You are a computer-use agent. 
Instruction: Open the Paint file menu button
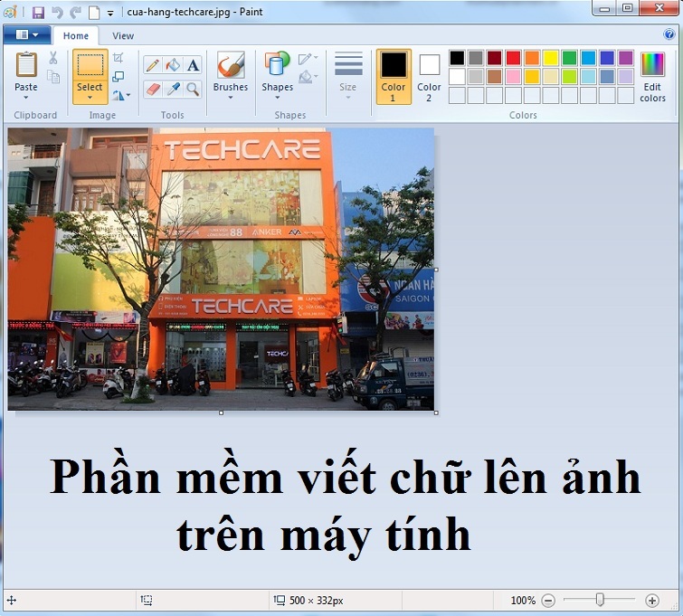pos(27,34)
